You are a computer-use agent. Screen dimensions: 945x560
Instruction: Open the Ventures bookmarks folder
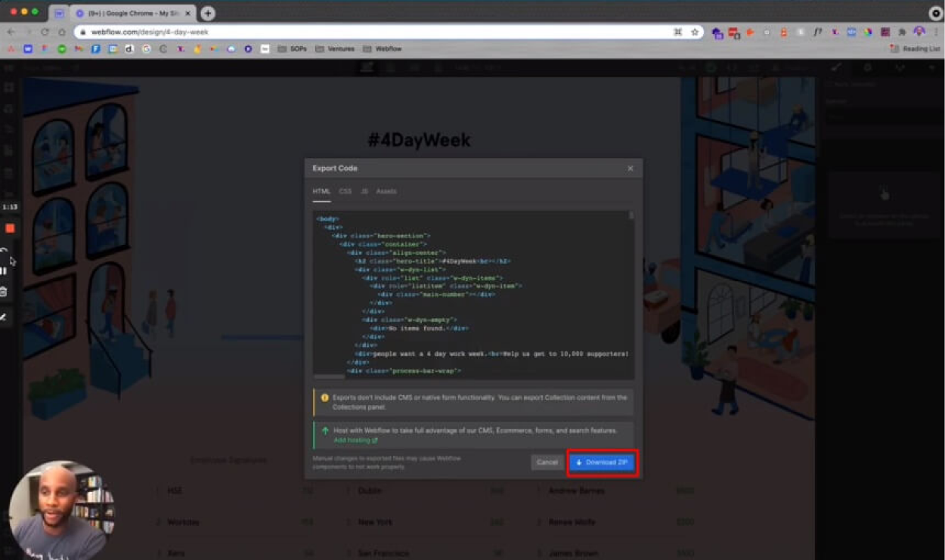[x=335, y=49]
